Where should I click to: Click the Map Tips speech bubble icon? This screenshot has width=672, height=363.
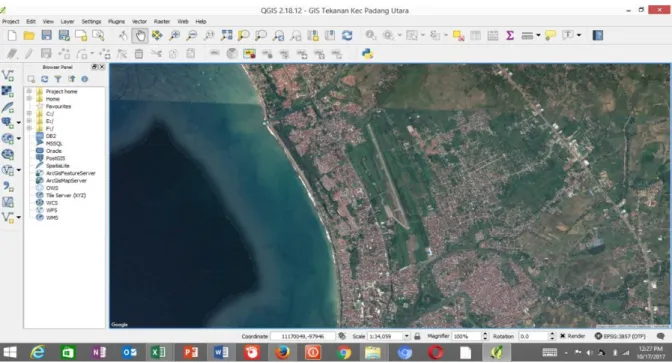[x=550, y=36]
